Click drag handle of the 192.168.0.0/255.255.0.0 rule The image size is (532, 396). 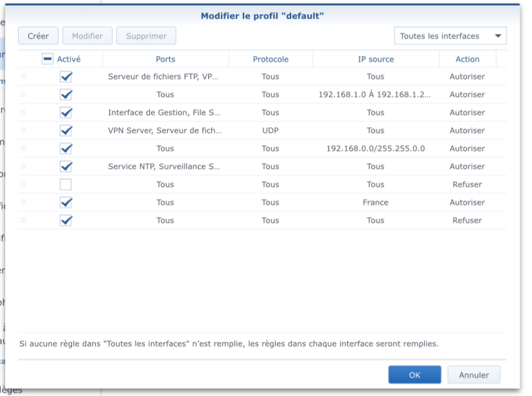point(23,148)
